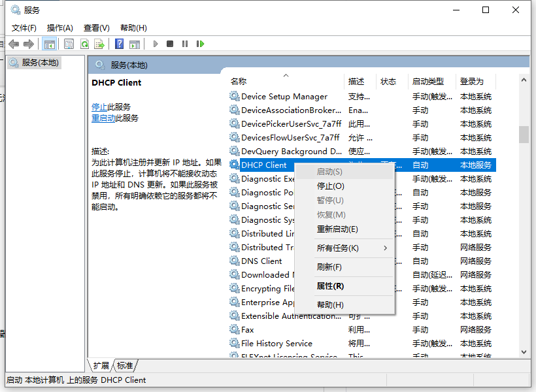
Task: Click the vertical scrollbar thumb in services list
Action: click(x=524, y=134)
